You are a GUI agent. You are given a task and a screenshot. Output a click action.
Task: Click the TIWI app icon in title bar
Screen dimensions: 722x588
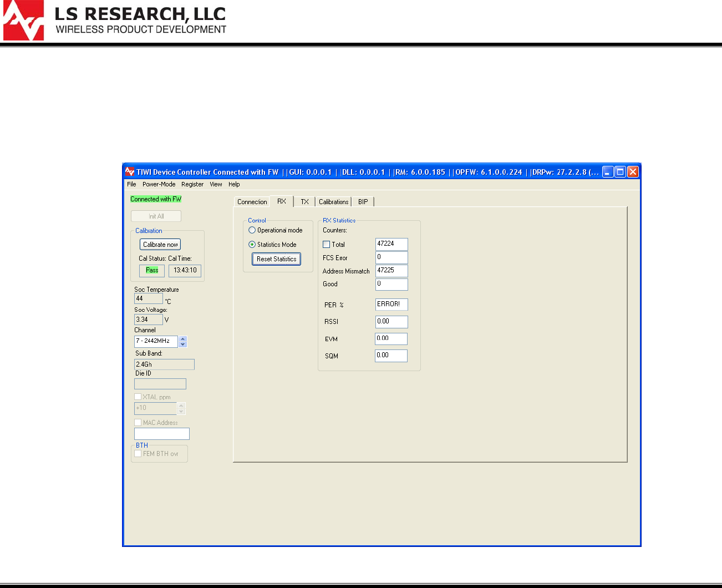(x=130, y=171)
